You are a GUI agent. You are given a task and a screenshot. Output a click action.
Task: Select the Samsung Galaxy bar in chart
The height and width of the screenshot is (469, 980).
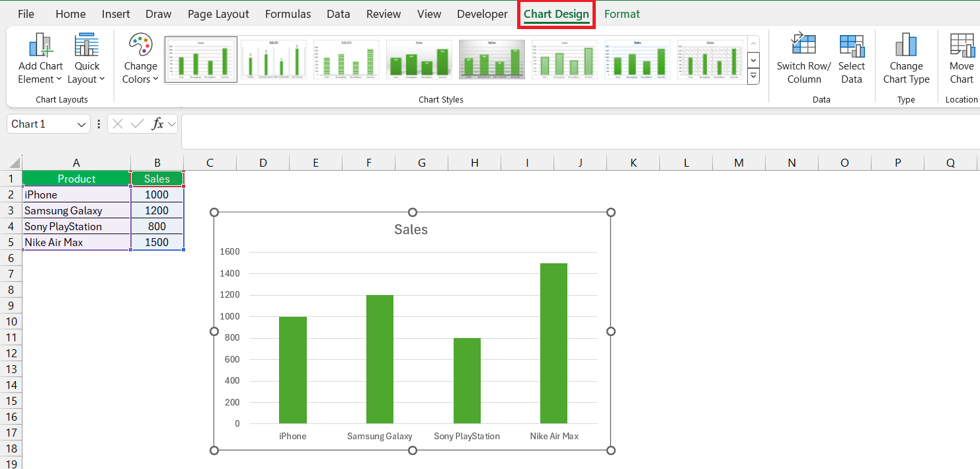tap(380, 359)
